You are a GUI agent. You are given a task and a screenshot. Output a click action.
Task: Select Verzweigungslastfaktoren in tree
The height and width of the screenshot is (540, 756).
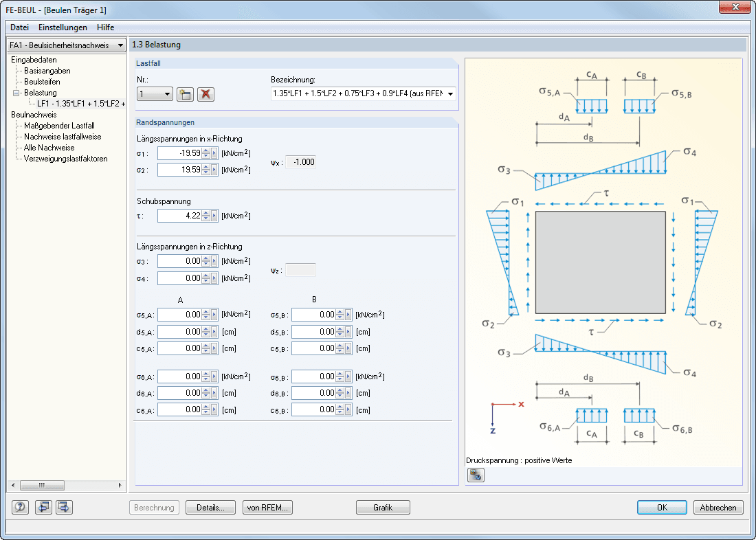(x=65, y=159)
